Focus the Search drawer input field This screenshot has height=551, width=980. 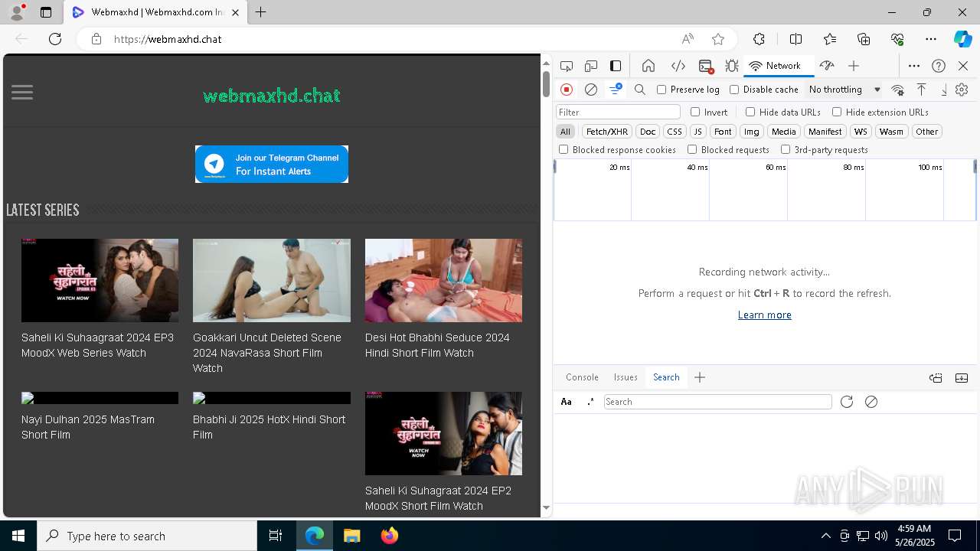click(717, 402)
